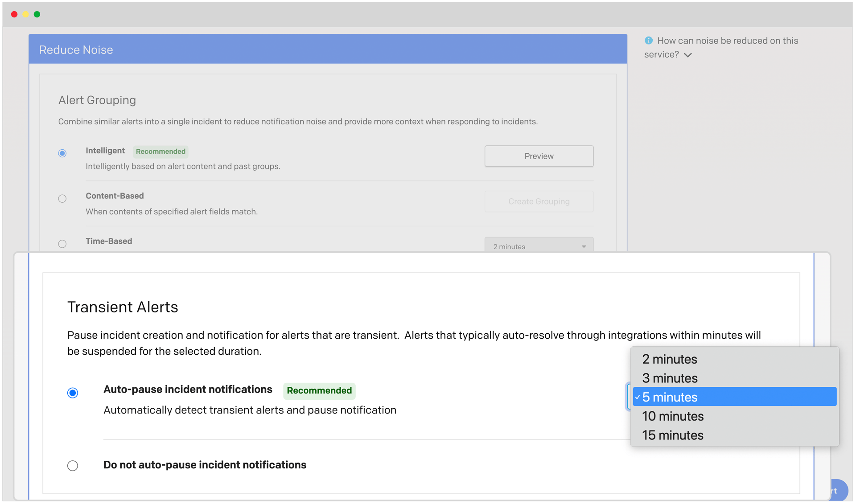
Task: Choose 3 minutes from the duration list
Action: pos(670,378)
